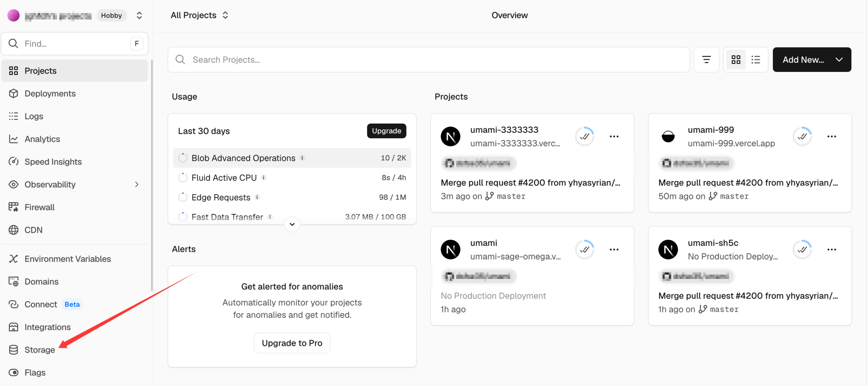This screenshot has height=386, width=868.
Task: Open the team switcher chevrons
Action: click(139, 15)
